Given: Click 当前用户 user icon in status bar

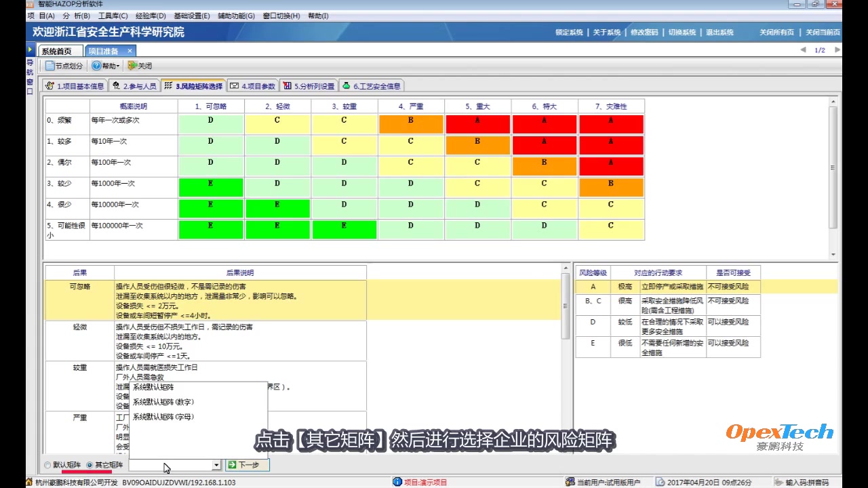Looking at the screenshot, I should click(570, 482).
